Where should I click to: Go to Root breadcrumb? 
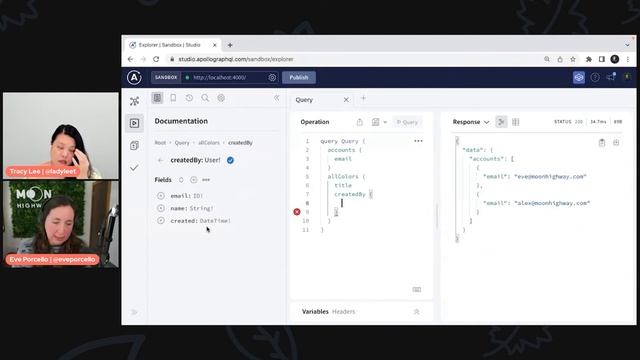(160, 143)
